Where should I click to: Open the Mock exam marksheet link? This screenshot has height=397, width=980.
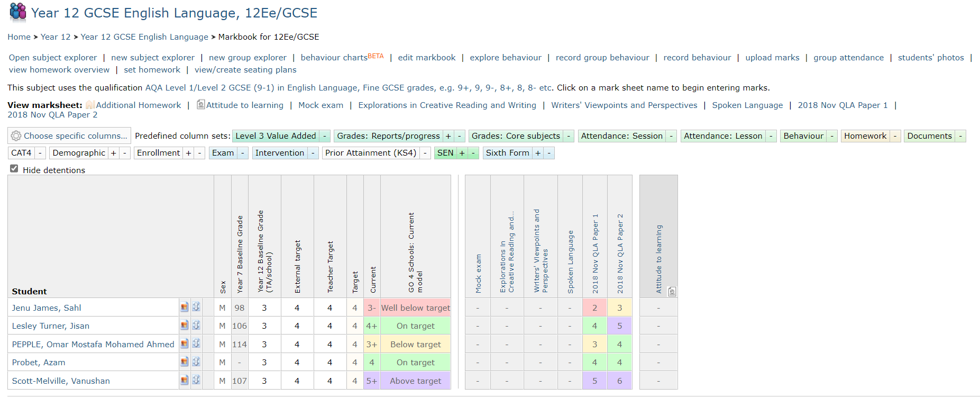point(320,105)
